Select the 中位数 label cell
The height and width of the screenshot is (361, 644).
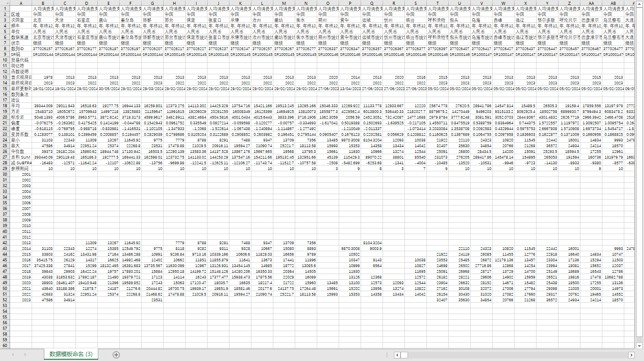(21, 152)
